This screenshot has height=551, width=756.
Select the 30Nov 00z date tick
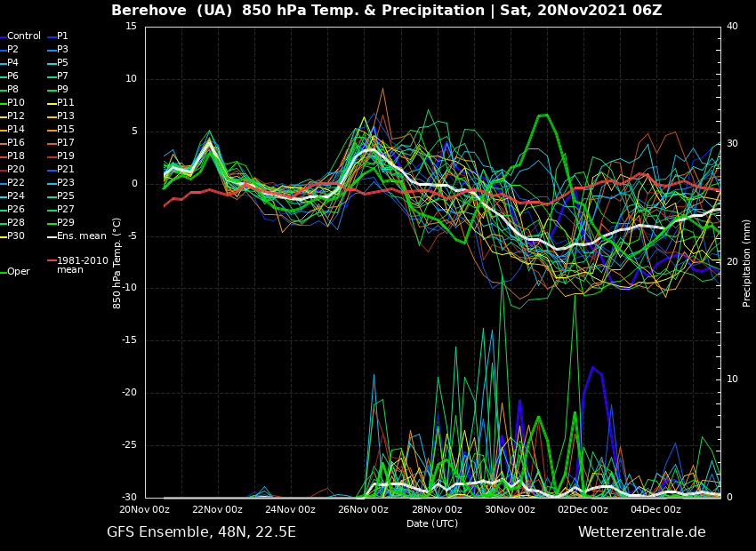pyautogui.click(x=510, y=510)
